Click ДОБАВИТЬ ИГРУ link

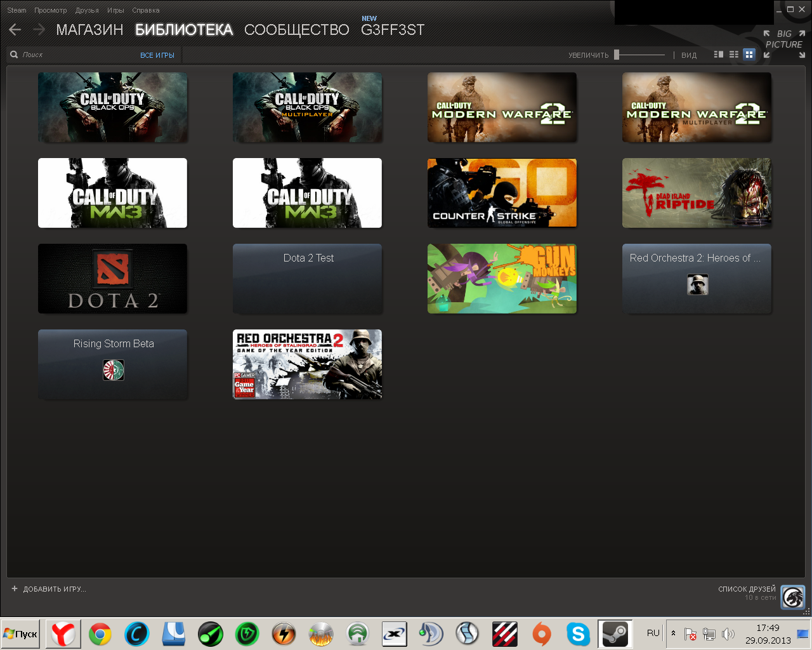tap(55, 589)
